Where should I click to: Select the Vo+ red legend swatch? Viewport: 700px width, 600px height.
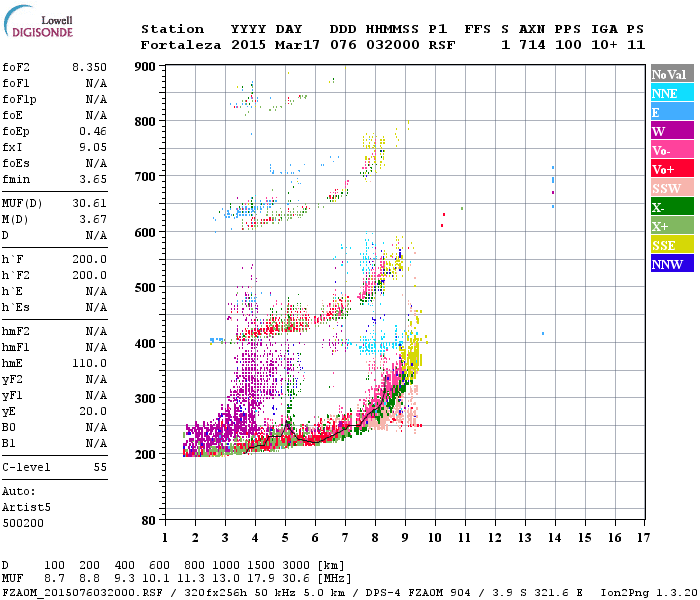[x=672, y=169]
